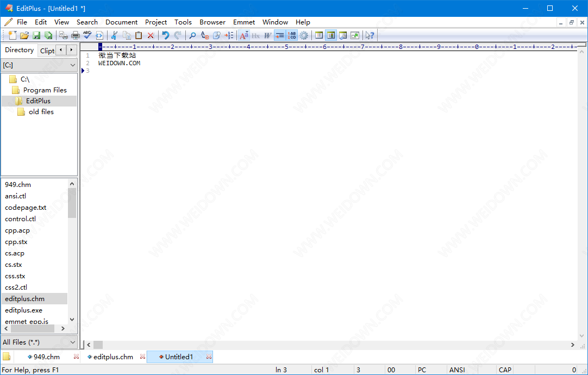This screenshot has width=588, height=375.
Task: Create a new document with the New icon
Action: [x=12, y=35]
